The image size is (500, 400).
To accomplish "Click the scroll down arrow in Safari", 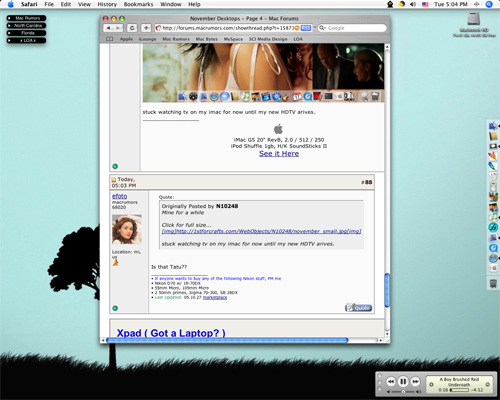I will point(387,334).
